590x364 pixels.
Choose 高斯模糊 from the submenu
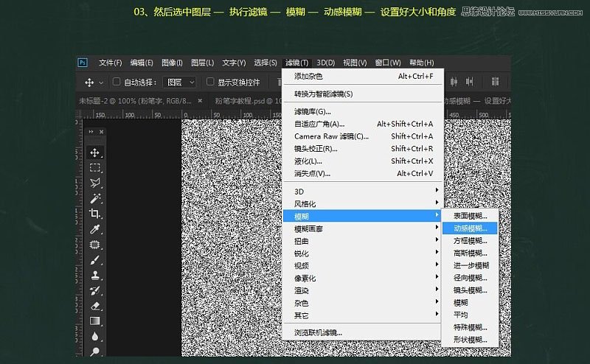[x=471, y=253]
